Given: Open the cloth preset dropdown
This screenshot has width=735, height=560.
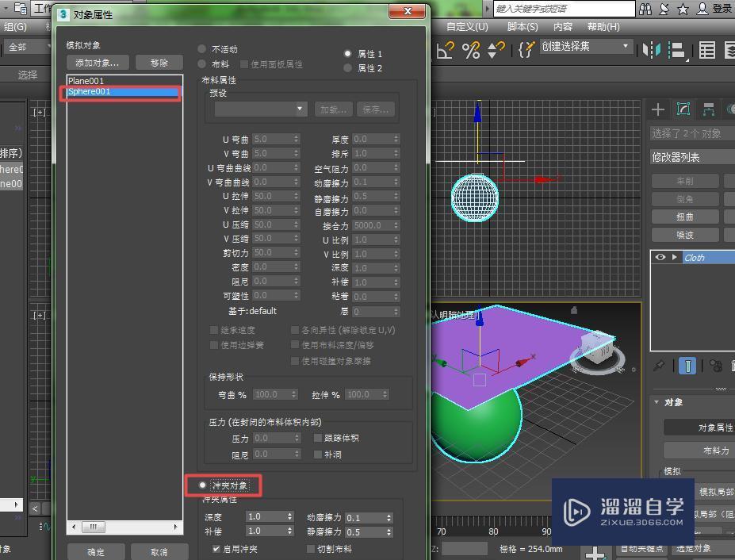Looking at the screenshot, I should [x=261, y=109].
